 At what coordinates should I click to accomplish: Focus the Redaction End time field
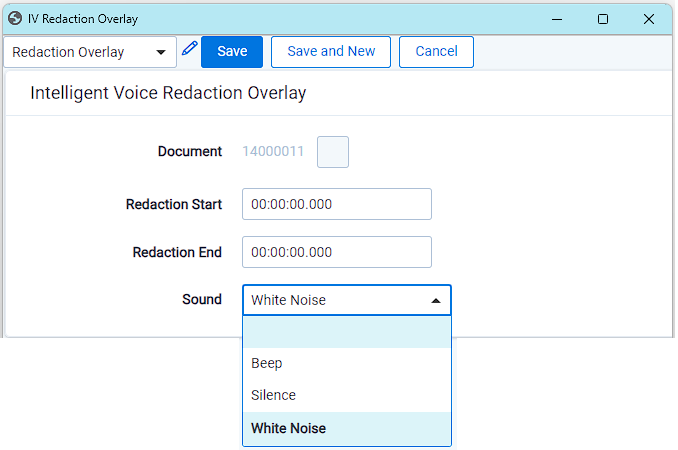[x=336, y=252]
